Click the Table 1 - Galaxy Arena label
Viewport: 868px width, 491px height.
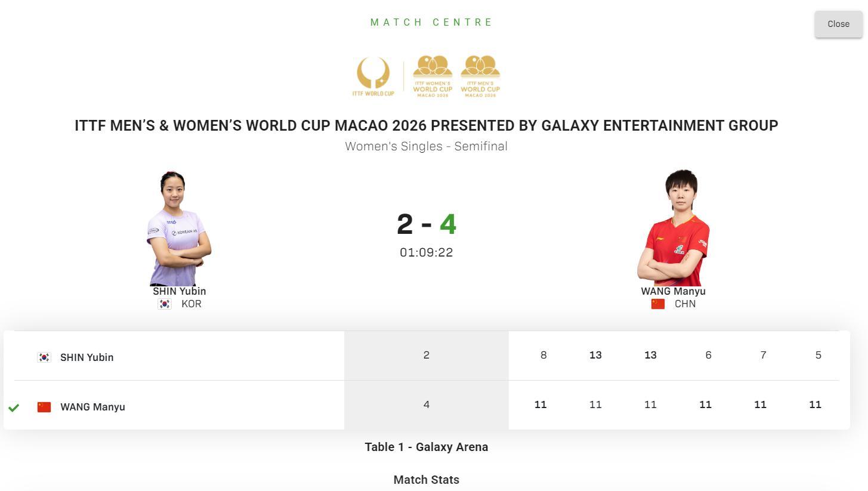coord(426,447)
